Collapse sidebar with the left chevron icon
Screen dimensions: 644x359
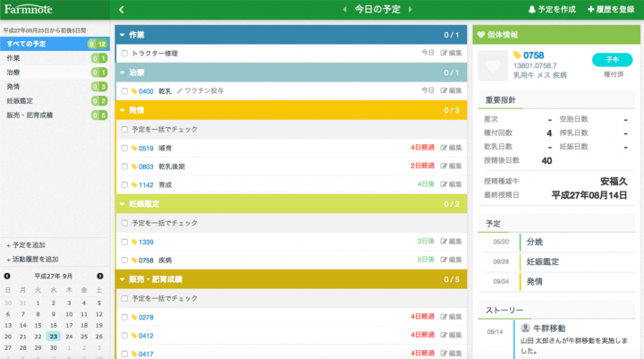[x=121, y=10]
